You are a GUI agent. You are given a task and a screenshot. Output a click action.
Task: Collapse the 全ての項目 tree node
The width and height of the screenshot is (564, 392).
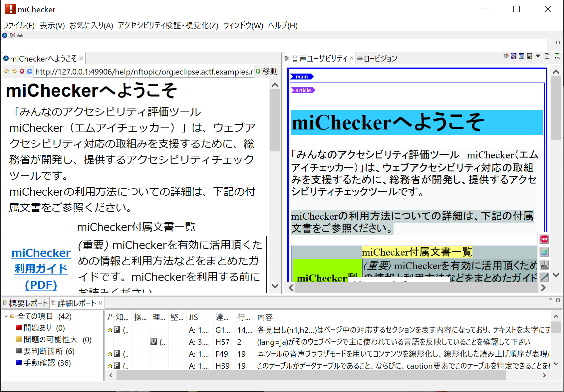pyautogui.click(x=6, y=316)
